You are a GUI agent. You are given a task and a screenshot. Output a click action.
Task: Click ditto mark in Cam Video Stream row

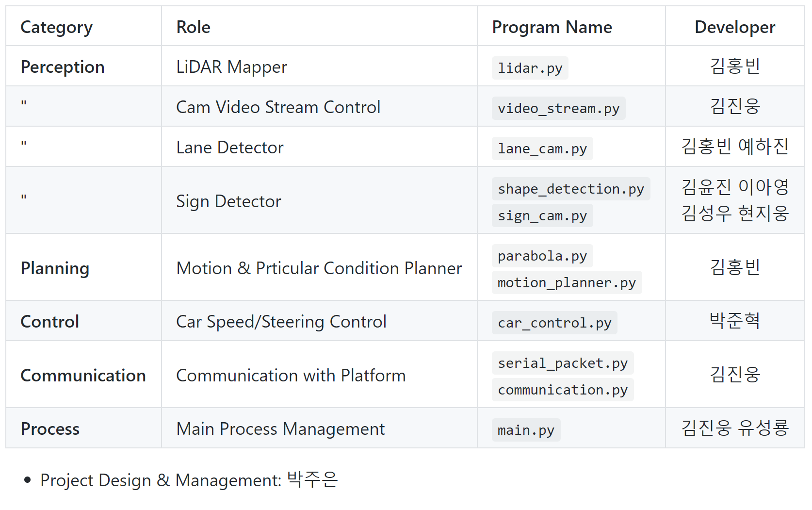24,103
